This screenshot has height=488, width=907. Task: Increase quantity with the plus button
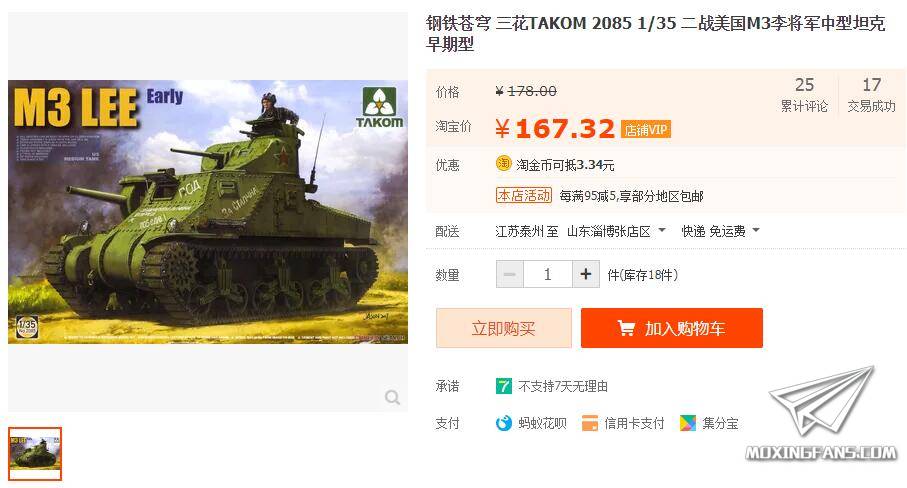(585, 274)
